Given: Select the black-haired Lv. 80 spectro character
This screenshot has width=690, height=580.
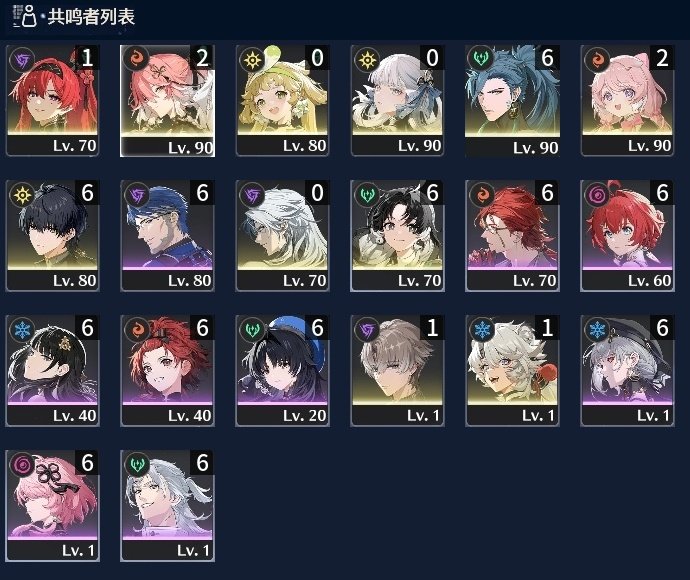Looking at the screenshot, I should (x=52, y=235).
